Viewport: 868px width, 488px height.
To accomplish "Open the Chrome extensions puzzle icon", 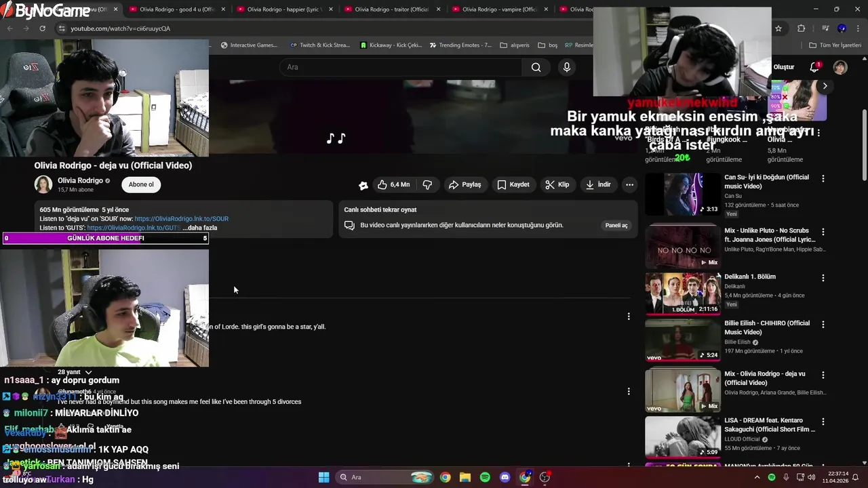I will (802, 28).
